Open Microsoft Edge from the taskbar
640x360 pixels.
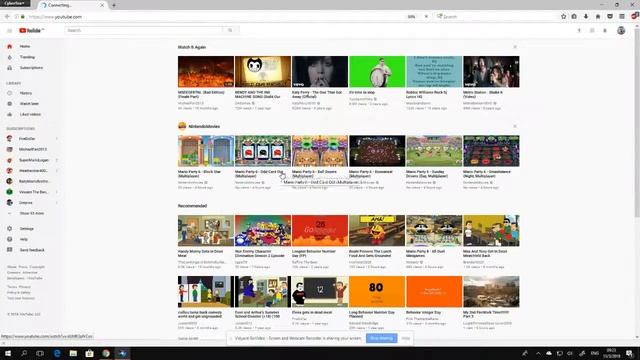pyautogui.click(x=57, y=353)
